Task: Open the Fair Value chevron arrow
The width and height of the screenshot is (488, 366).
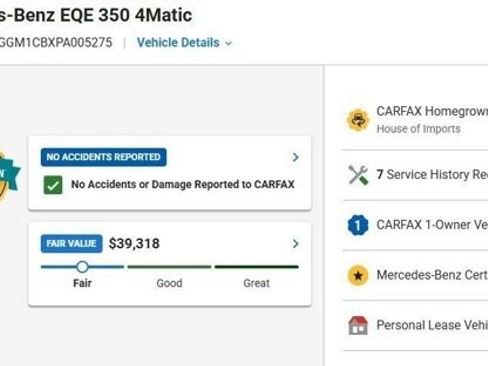Action: click(295, 244)
